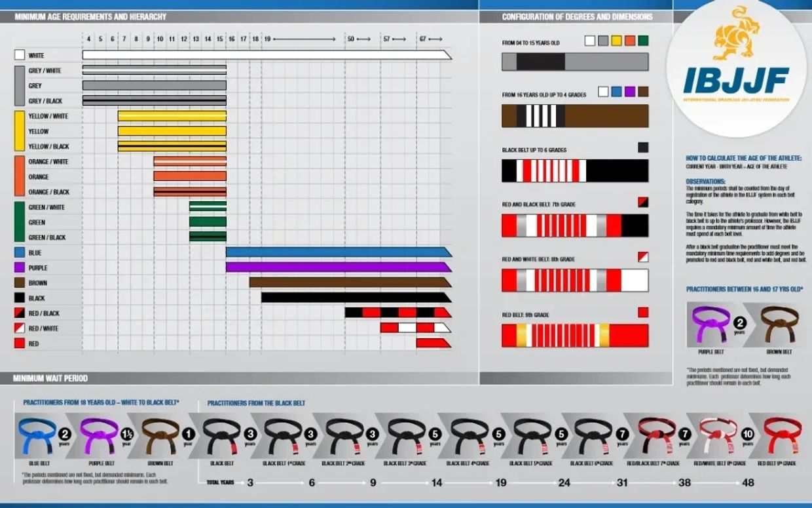Click the Configuration of Degrees and Dimensions heading
This screenshot has width=812, height=508.
[577, 17]
